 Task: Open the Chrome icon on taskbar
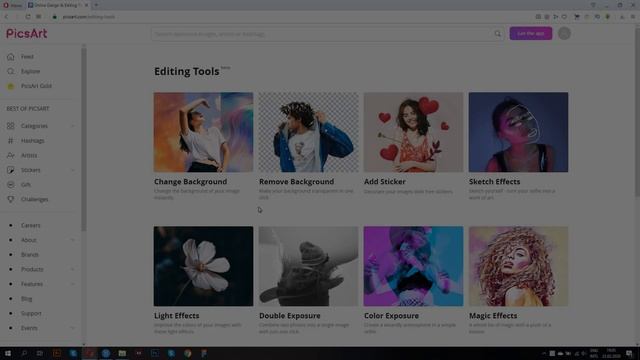pyautogui.click(x=187, y=353)
